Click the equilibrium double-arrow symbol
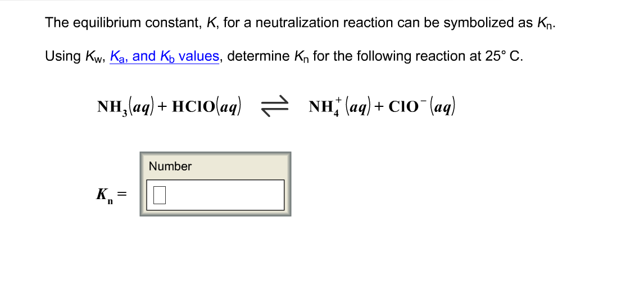The height and width of the screenshot is (306, 644). pos(273,107)
